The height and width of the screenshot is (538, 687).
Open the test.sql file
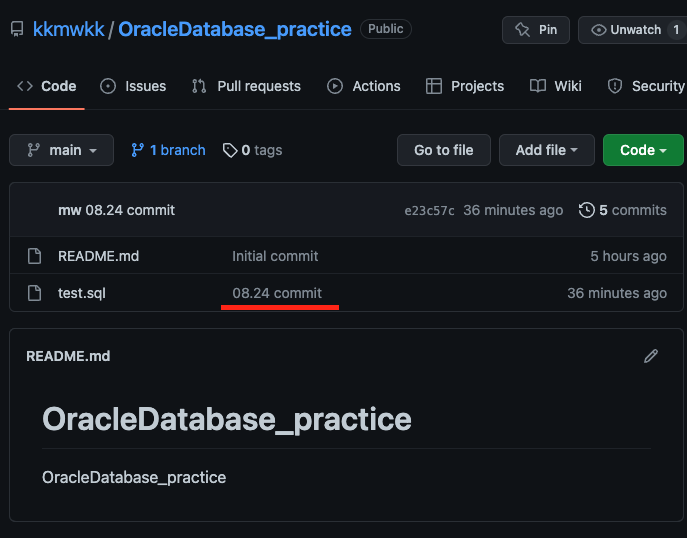[82, 293]
